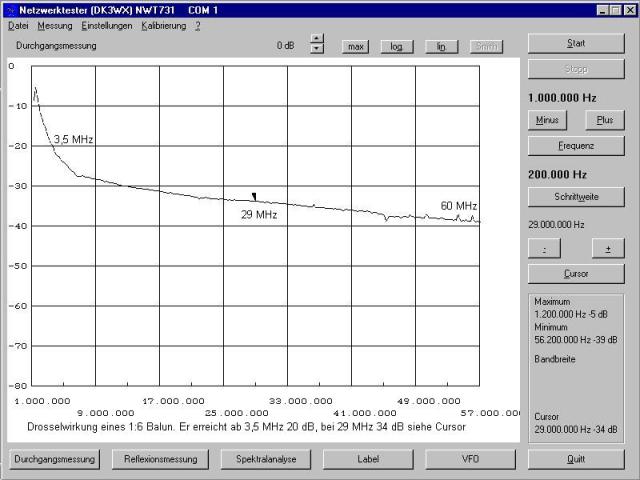Open the Datei menu
This screenshot has width=640, height=480.
click(18, 26)
